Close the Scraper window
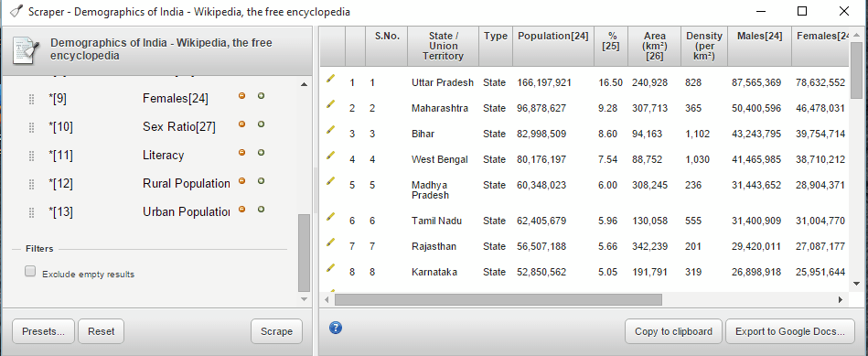 pyautogui.click(x=843, y=10)
